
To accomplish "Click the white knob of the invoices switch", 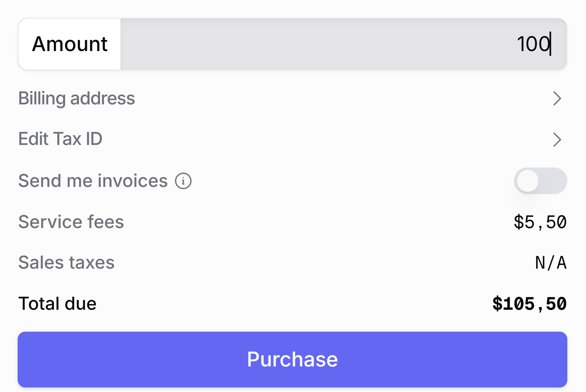I will (x=528, y=181).
